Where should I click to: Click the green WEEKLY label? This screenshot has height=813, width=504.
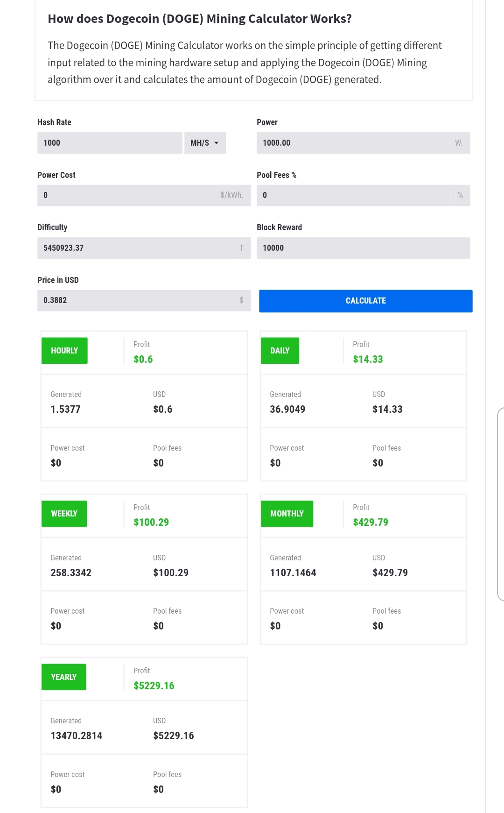click(x=64, y=514)
